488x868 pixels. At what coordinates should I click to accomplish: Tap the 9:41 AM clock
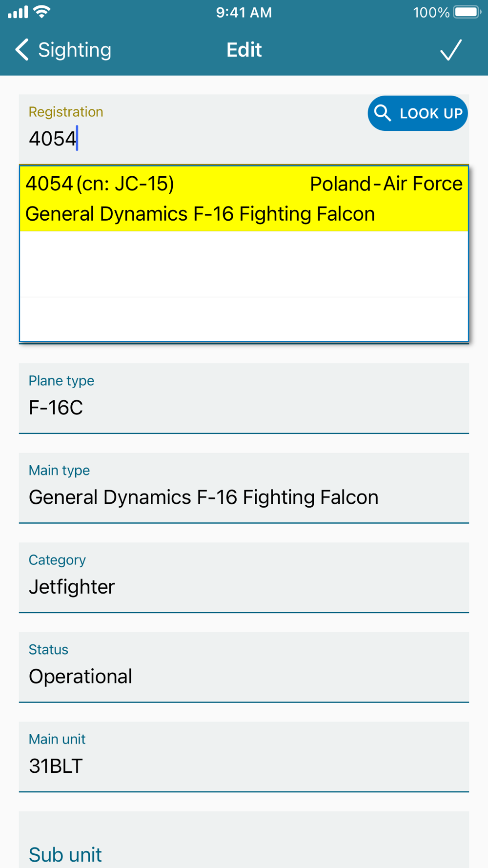(x=244, y=12)
